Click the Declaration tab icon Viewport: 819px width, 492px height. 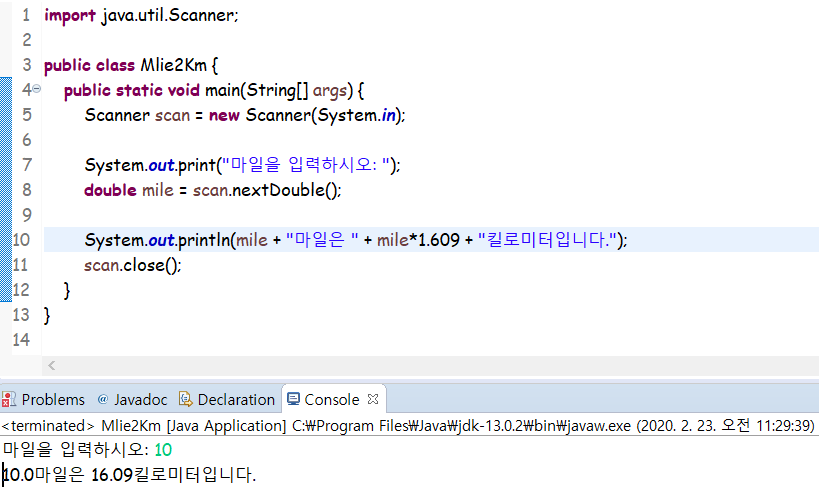coord(185,399)
